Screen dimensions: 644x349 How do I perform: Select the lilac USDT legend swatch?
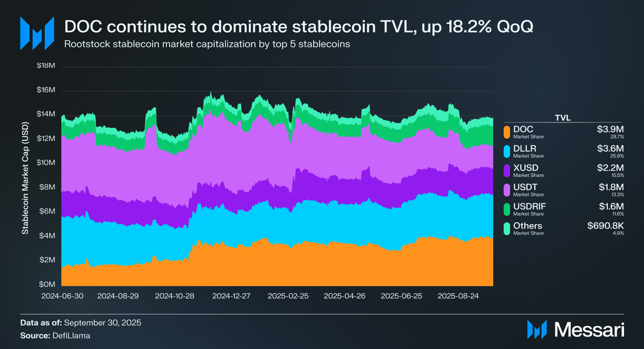click(507, 190)
